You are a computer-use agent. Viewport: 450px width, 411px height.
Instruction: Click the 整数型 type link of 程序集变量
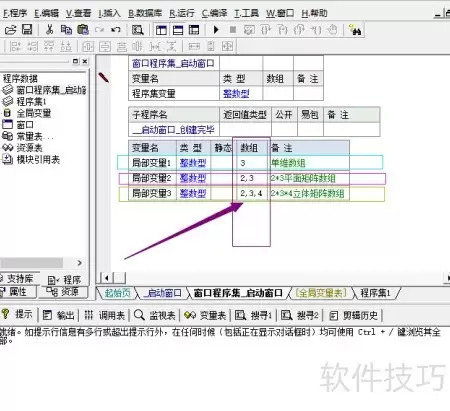[x=236, y=94]
